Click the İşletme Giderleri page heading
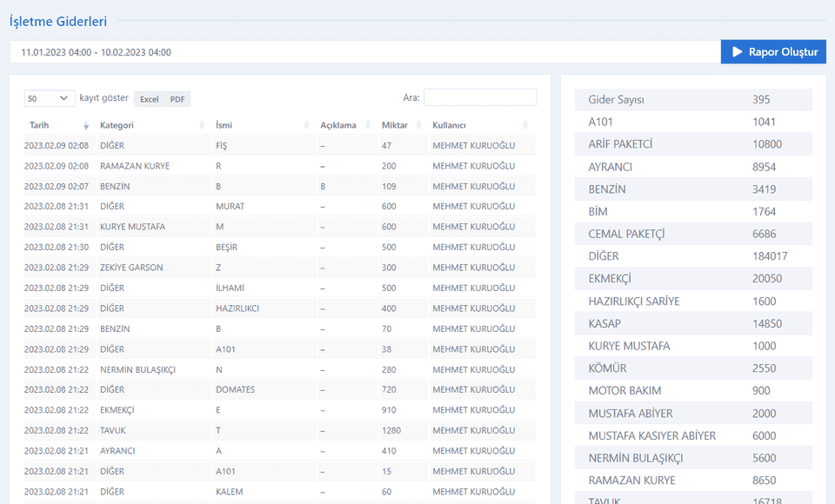Image resolution: width=835 pixels, height=504 pixels. 58,21
